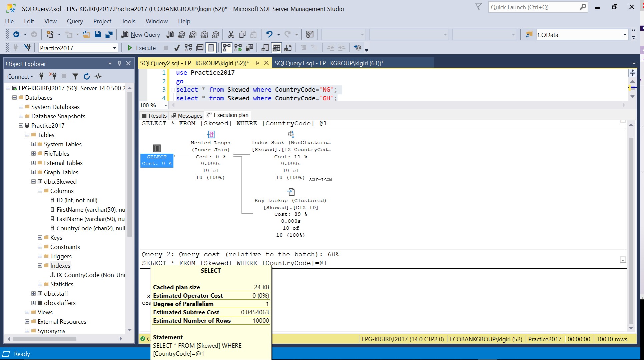
Task: Open the Query menu
Action: [x=75, y=21]
